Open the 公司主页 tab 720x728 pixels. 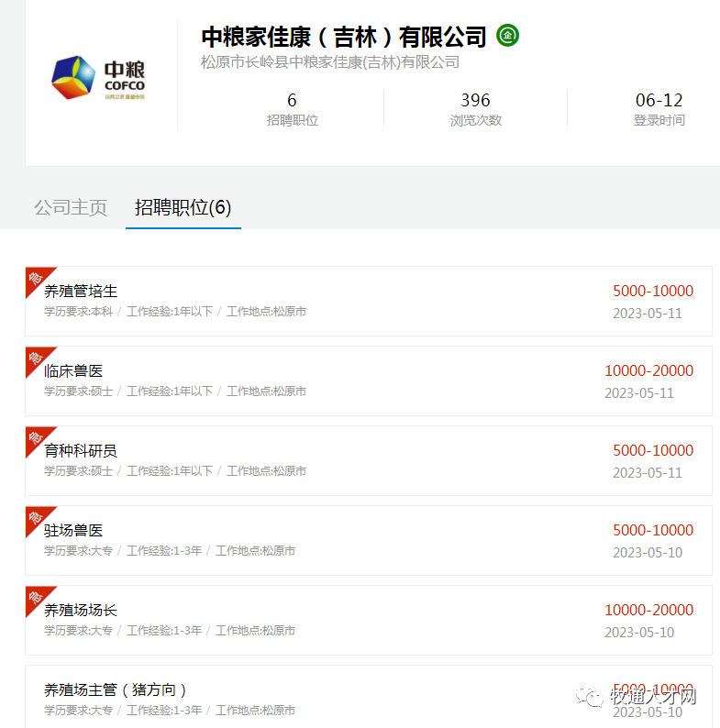point(71,207)
